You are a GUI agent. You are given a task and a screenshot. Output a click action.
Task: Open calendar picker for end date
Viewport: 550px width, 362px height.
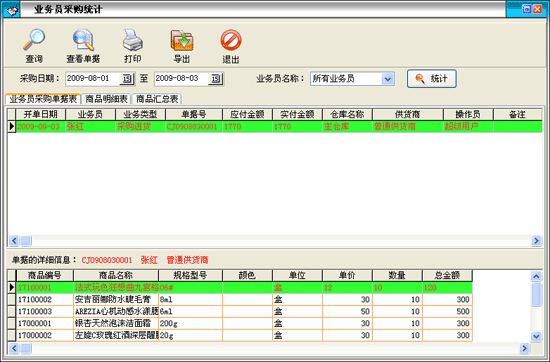(x=216, y=79)
